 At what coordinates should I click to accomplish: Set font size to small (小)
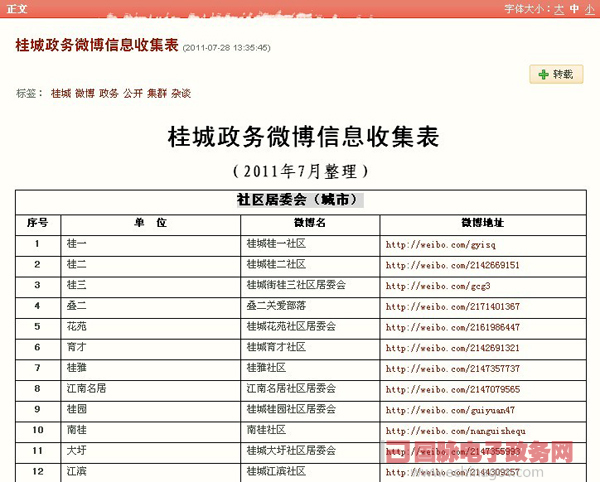pyautogui.click(x=590, y=9)
